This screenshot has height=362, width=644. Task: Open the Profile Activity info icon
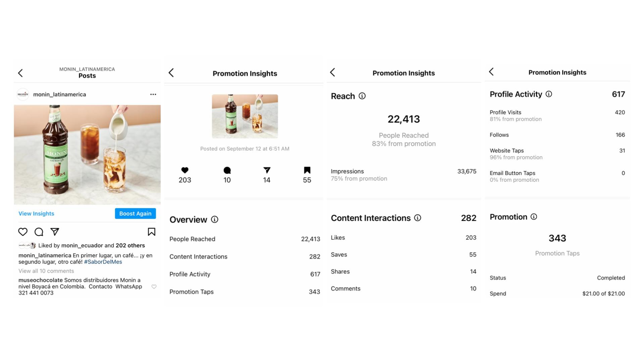point(549,94)
